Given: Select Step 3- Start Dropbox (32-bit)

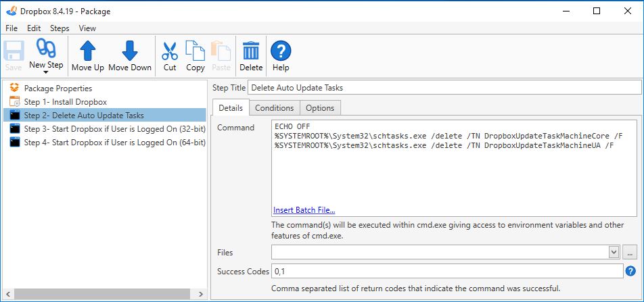Looking at the screenshot, I should tap(114, 129).
